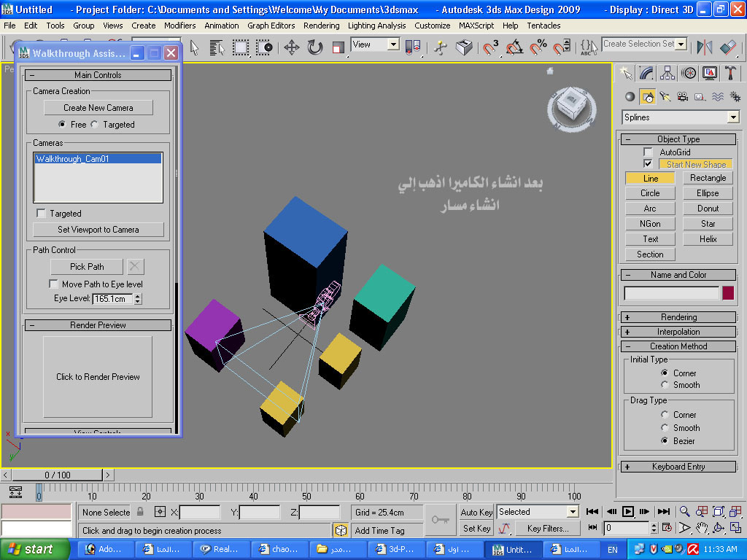Screen dimensions: 747x560
Task: Open the MAXScript menu
Action: click(x=476, y=26)
